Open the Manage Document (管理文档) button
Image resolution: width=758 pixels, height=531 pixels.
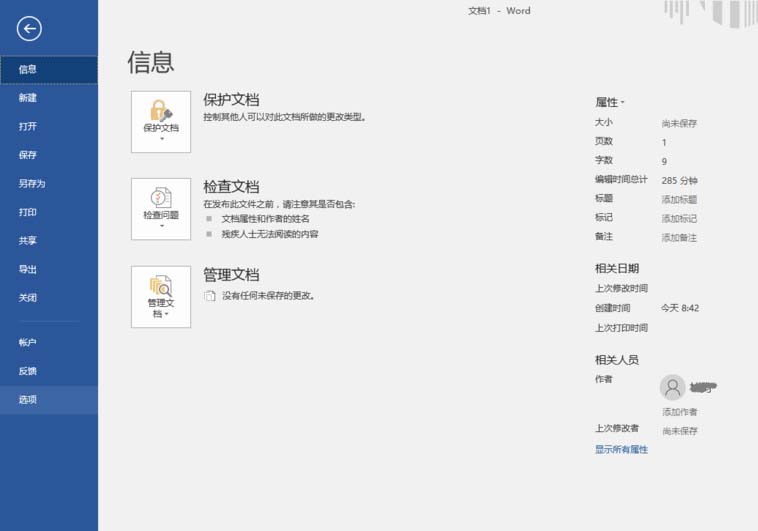tap(161, 296)
